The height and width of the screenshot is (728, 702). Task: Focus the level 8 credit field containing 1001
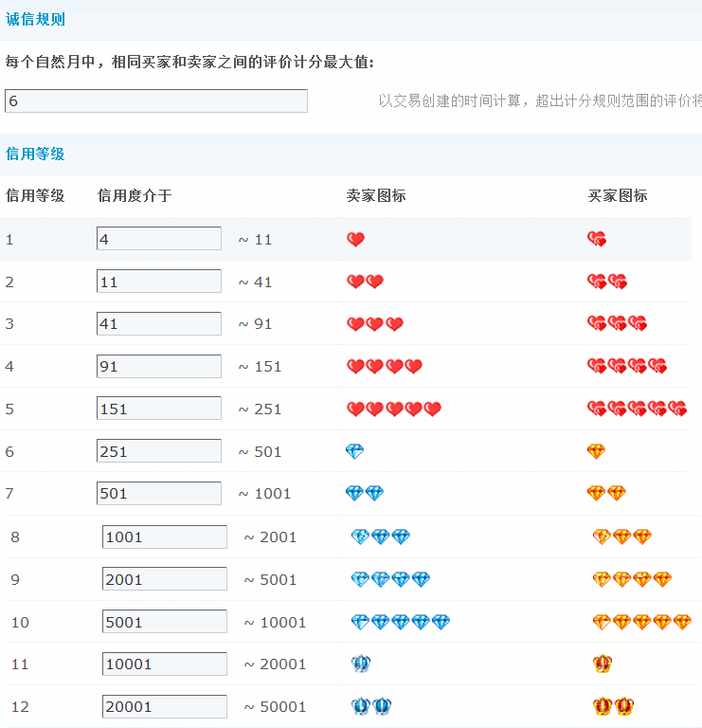[165, 537]
